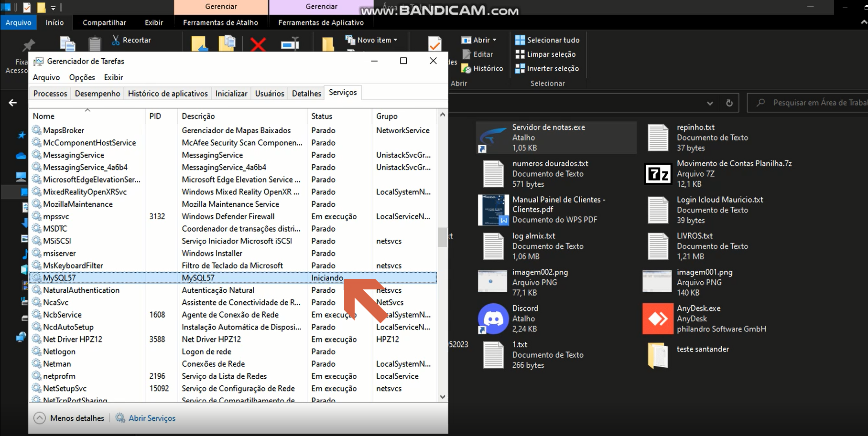Select the teste santander folder icon
Screen dimensions: 868x436
pos(658,355)
